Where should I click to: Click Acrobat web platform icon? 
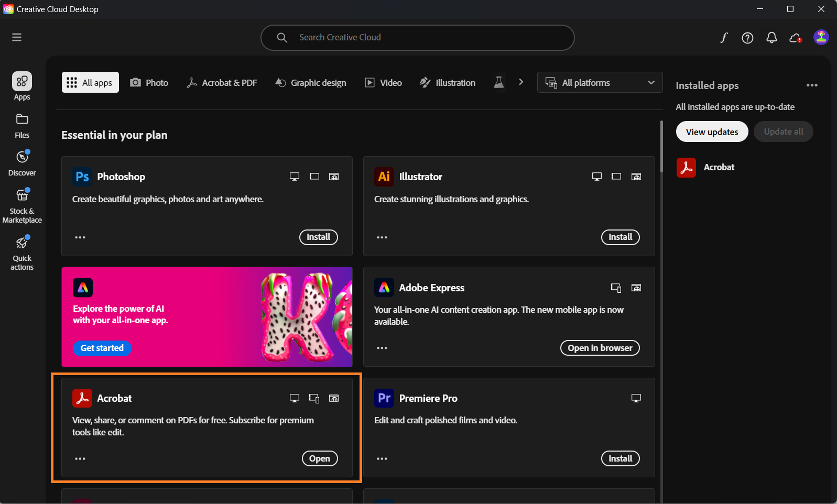(334, 398)
